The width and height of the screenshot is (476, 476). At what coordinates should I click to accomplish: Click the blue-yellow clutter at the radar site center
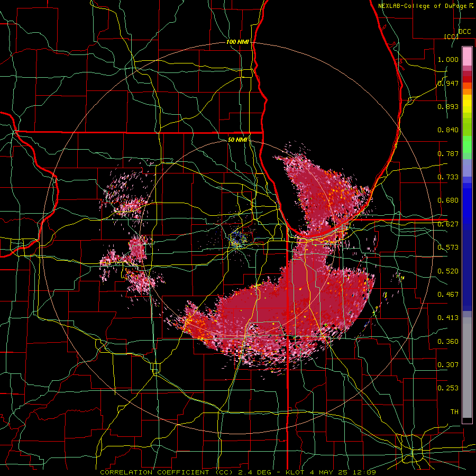point(237,239)
